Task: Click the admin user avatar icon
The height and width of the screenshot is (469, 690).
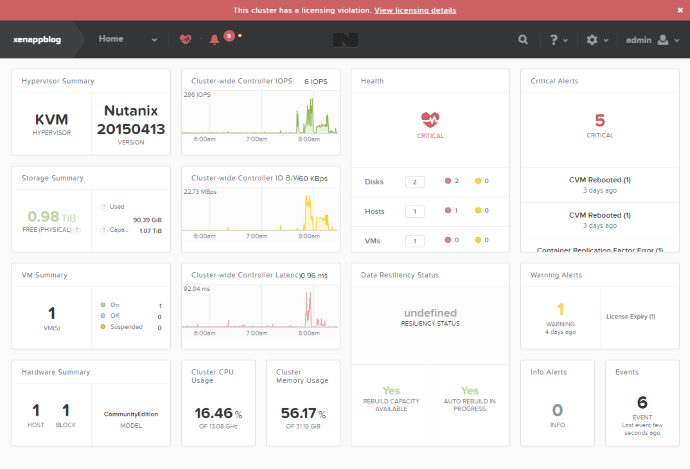Action: [663, 40]
